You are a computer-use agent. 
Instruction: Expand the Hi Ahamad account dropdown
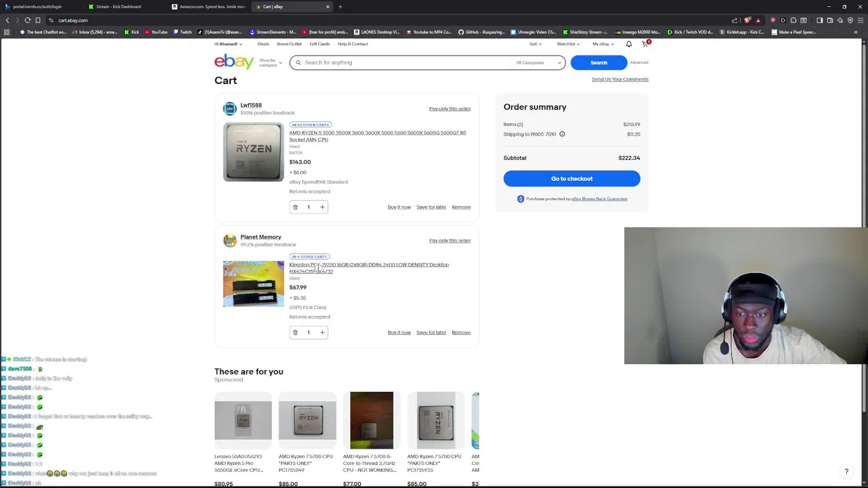(x=228, y=44)
